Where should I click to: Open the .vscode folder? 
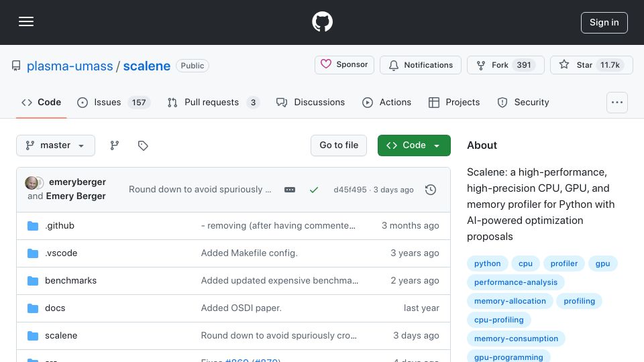[x=61, y=253]
